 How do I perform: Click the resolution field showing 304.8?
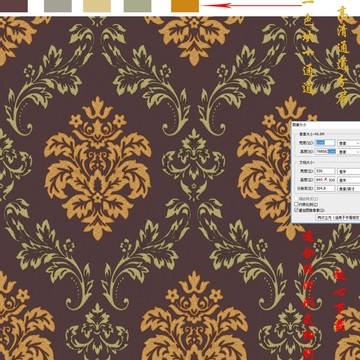(x=325, y=188)
